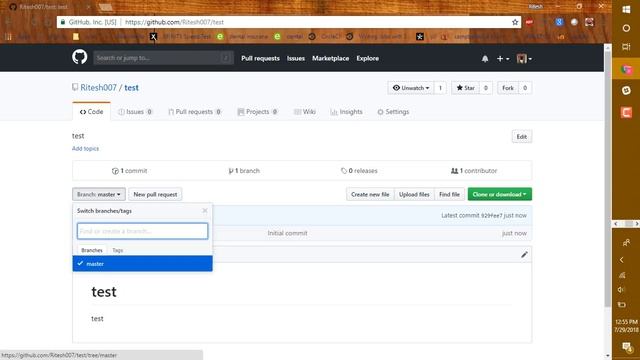Open the Action Center notifications icon

pyautogui.click(x=627, y=347)
